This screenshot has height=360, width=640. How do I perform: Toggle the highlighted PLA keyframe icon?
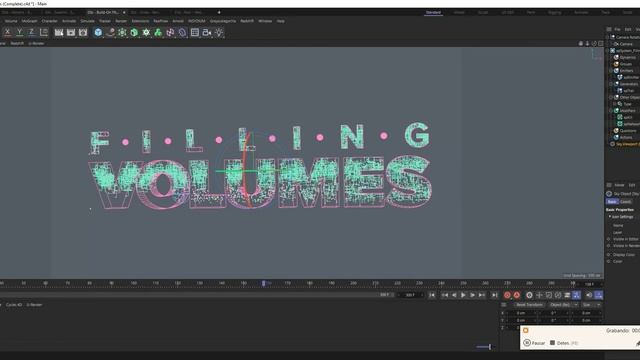[576, 295]
